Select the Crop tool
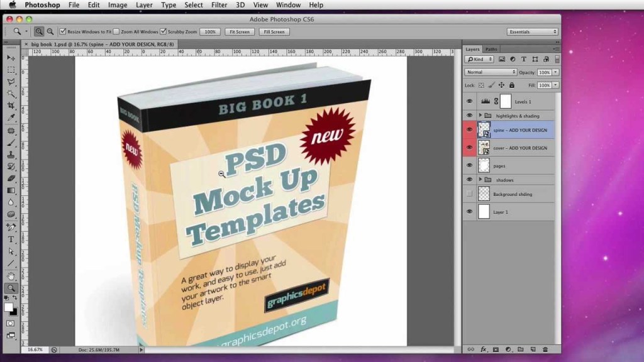This screenshot has width=644, height=362. pos(11,106)
